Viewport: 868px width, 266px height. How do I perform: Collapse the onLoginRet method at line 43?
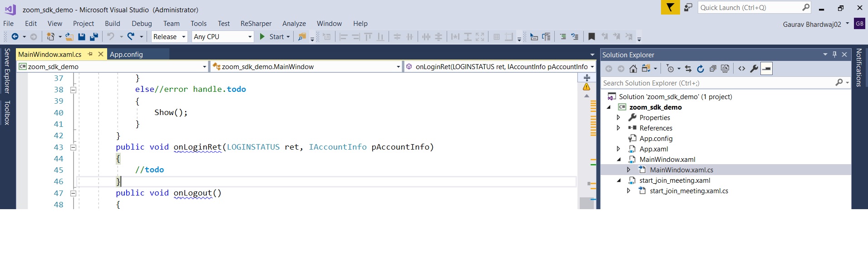pyautogui.click(x=73, y=147)
